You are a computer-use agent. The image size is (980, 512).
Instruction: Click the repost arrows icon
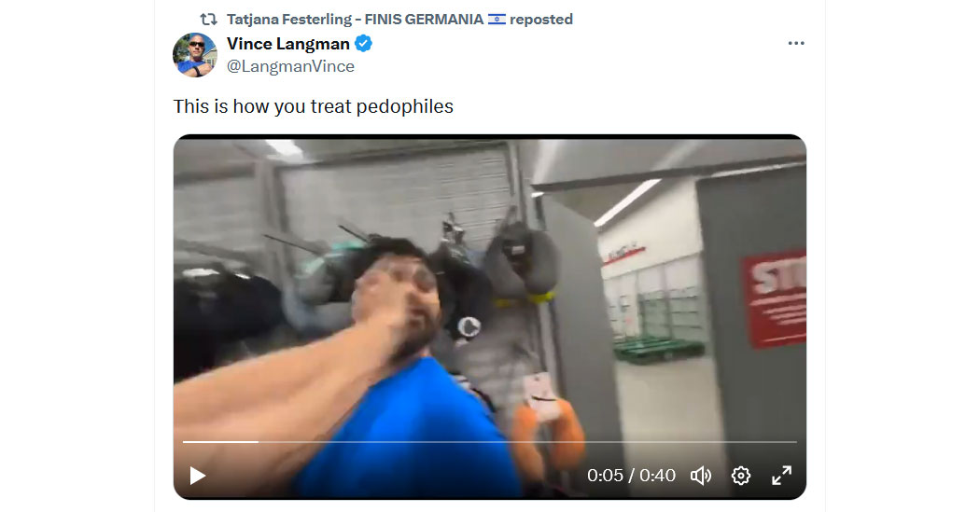click(209, 20)
